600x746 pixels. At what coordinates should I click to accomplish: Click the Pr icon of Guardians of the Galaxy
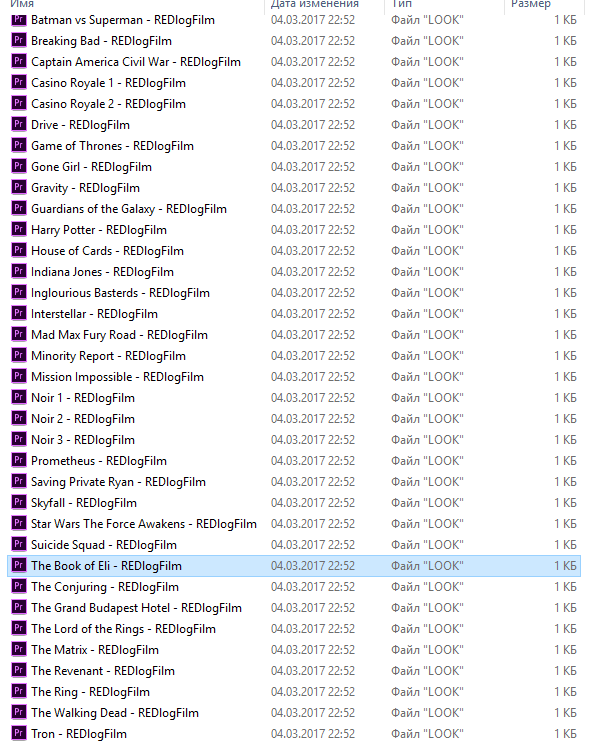[19, 209]
